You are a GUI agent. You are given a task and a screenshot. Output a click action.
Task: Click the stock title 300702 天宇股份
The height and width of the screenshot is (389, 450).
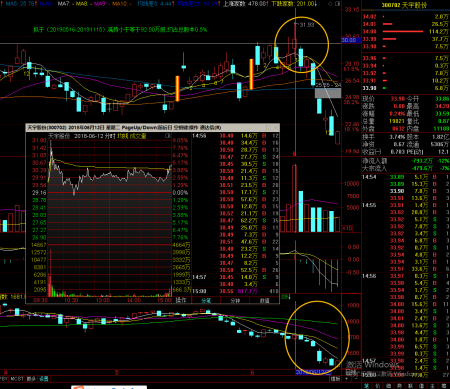tap(405, 5)
